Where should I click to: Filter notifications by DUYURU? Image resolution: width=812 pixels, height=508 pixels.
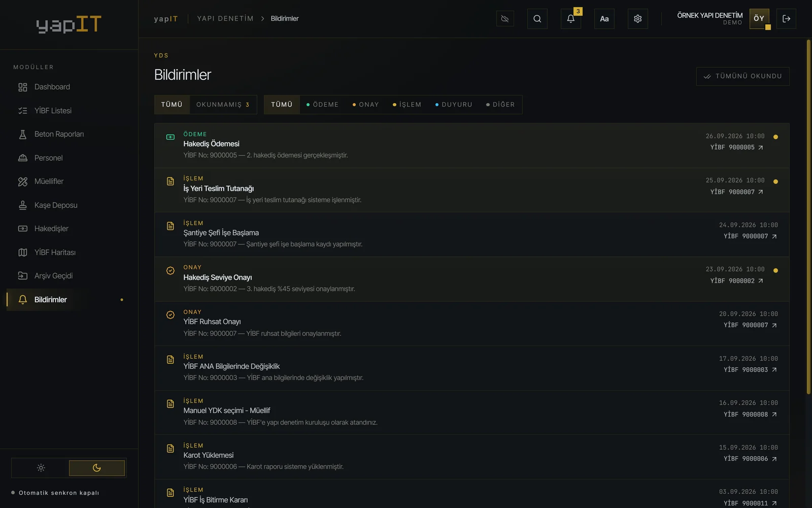coord(454,105)
